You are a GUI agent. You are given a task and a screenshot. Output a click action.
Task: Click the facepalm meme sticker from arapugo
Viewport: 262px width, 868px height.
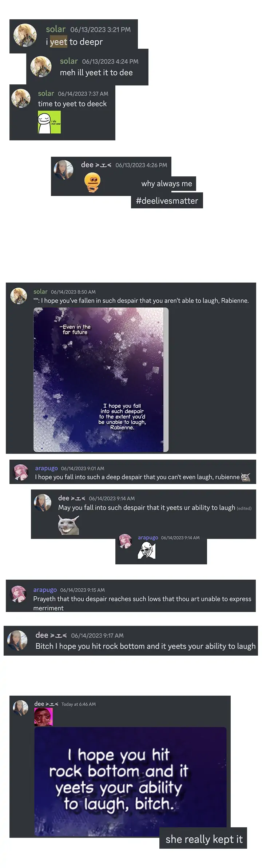[x=147, y=550]
